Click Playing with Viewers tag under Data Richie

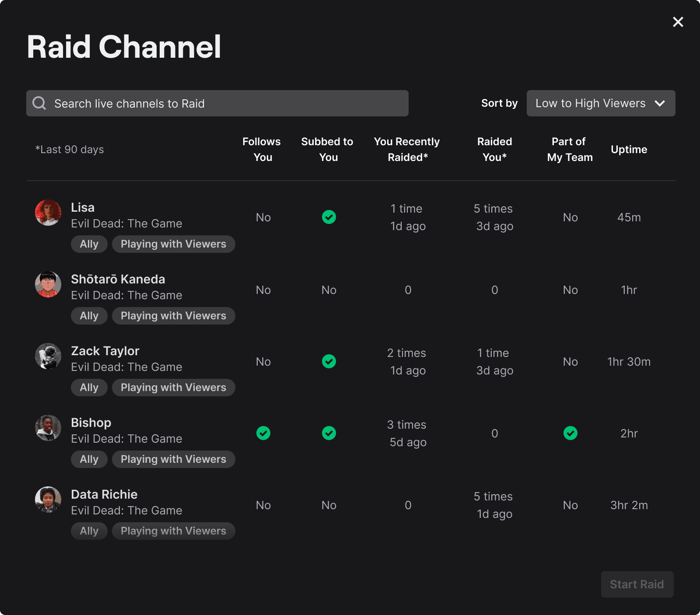click(x=174, y=531)
